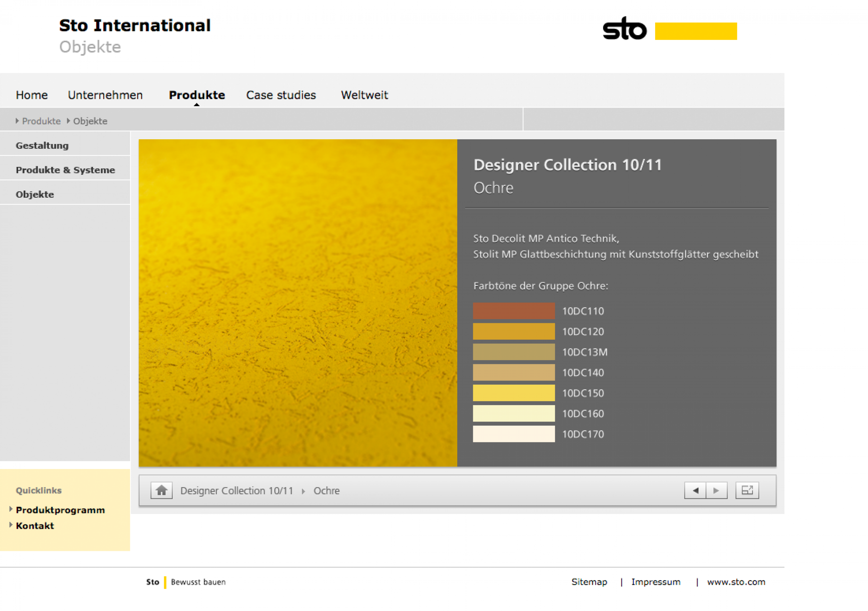
Task: Open the Sitemap footer link
Action: point(589,582)
